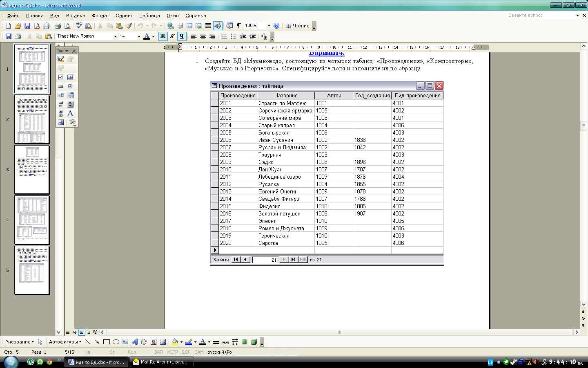Image resolution: width=588 pixels, height=368 pixels.
Task: Toggle the Document Map button
Action: tap(229, 26)
